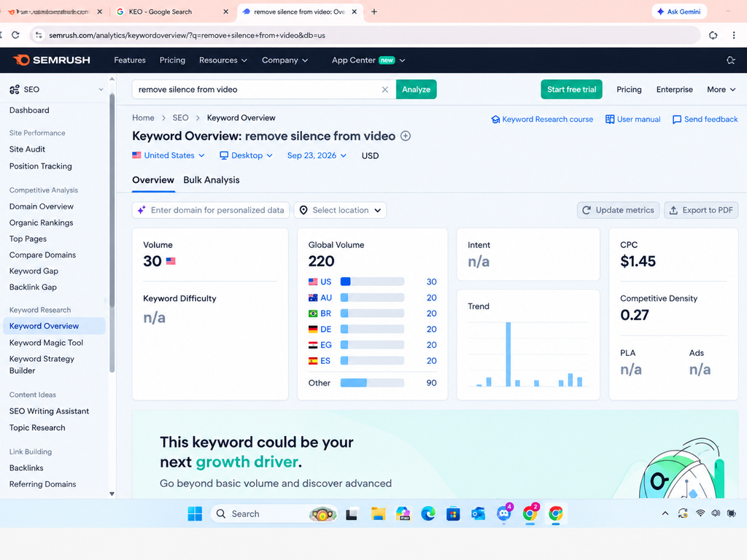Open Pricing in top navigation bar
Screen dimensions: 747x560
(172, 60)
